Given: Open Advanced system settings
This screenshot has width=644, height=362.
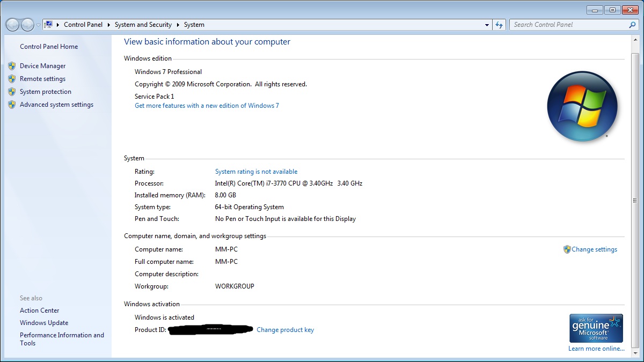Looking at the screenshot, I should [56, 105].
